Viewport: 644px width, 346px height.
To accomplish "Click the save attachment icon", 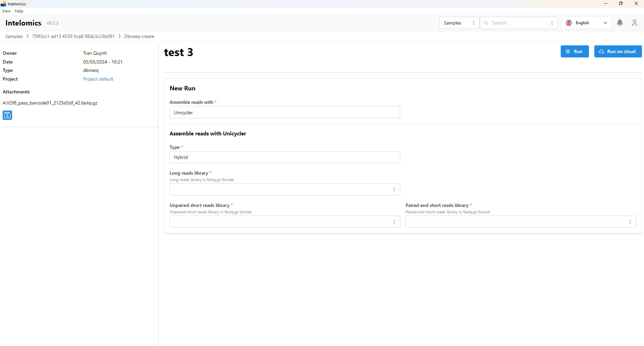I will [7, 115].
